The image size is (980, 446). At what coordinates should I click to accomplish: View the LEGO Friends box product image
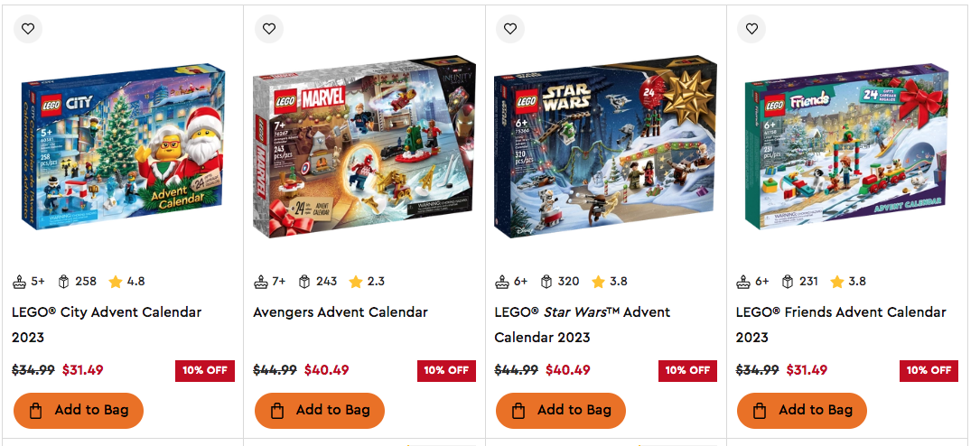tap(846, 147)
